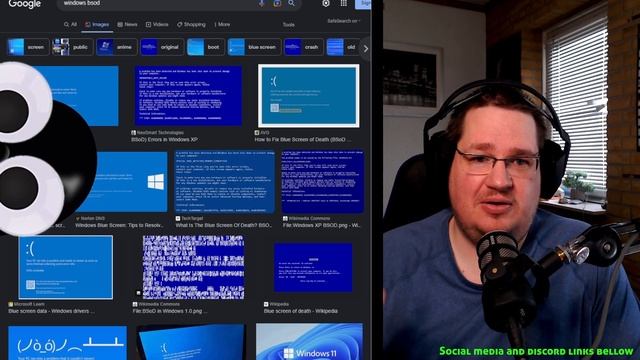The width and height of the screenshot is (640, 360).
Task: Open the Windows XP BSoD errors thumbnail
Action: pyautogui.click(x=188, y=96)
